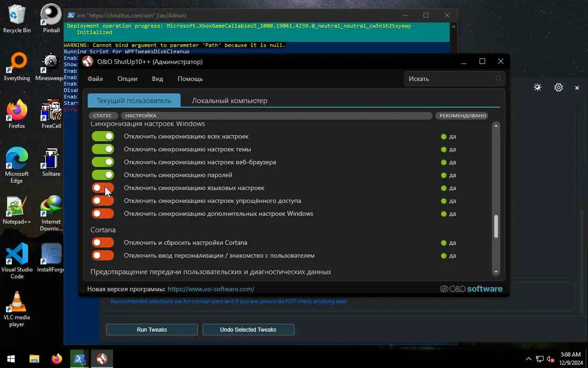Image resolution: width=588 pixels, height=368 pixels.
Task: Click the O&O ShutUp10++ title bar logo
Action: [x=87, y=62]
